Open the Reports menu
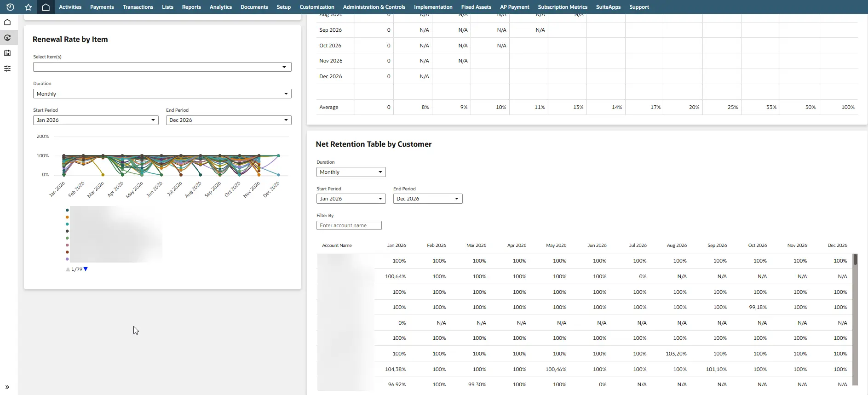868x395 pixels. tap(191, 7)
